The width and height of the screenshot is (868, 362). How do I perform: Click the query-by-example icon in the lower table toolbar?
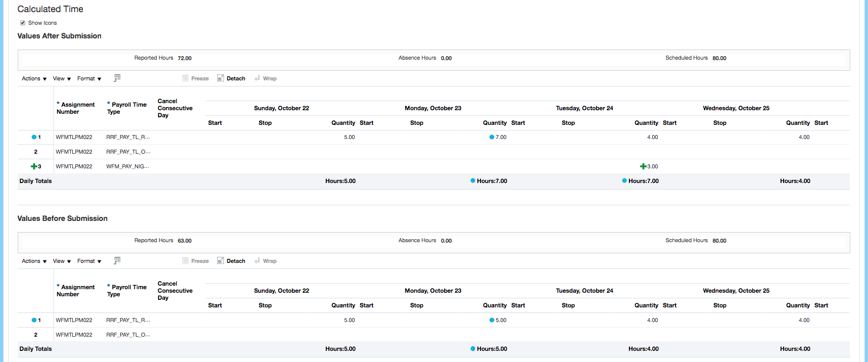pos(117,260)
